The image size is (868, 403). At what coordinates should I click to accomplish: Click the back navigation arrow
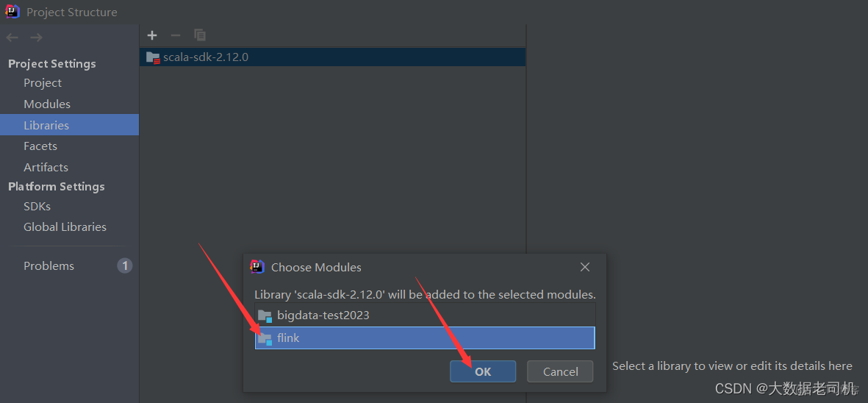(x=12, y=38)
